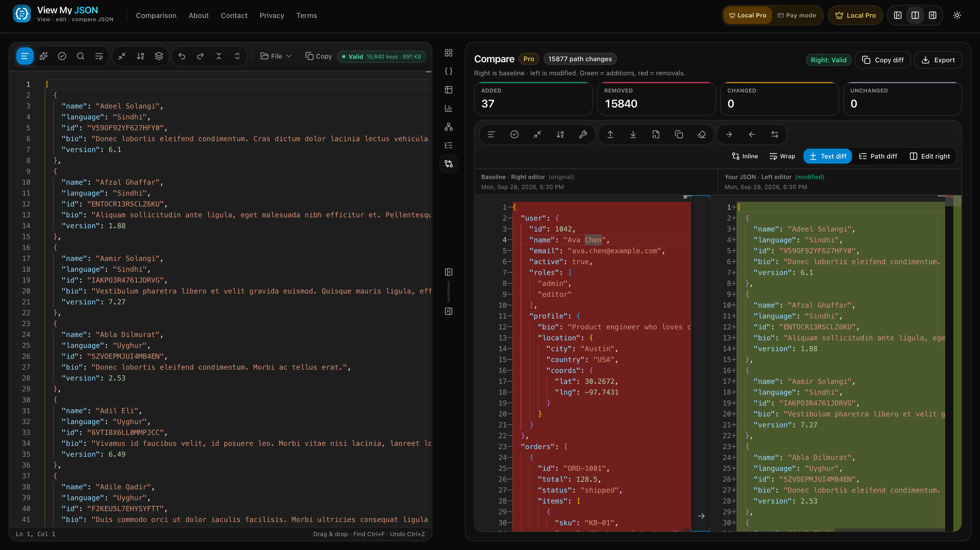Click the right arrow copy-to-right icon
This screenshot has height=550, width=980.
click(729, 135)
